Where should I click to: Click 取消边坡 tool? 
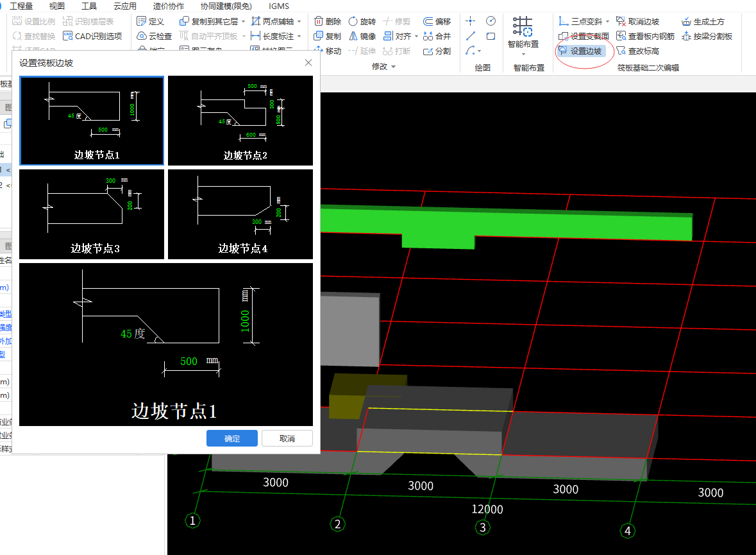coord(638,21)
